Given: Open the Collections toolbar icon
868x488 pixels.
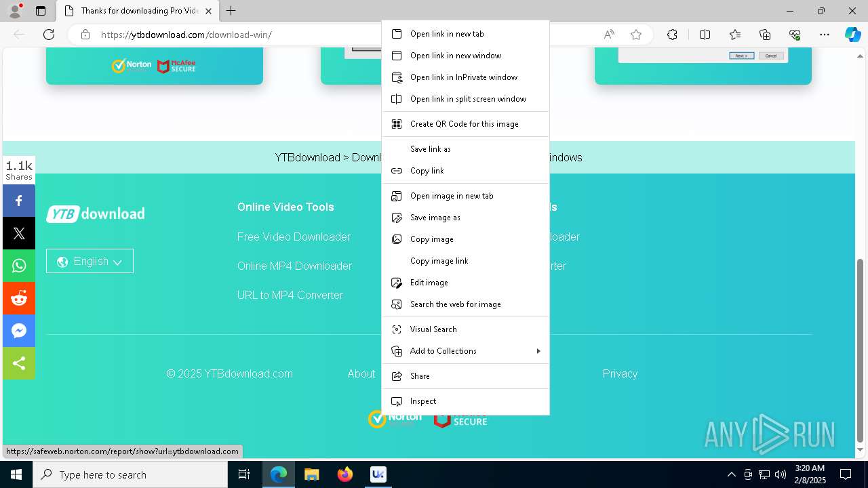Looking at the screenshot, I should (x=765, y=35).
